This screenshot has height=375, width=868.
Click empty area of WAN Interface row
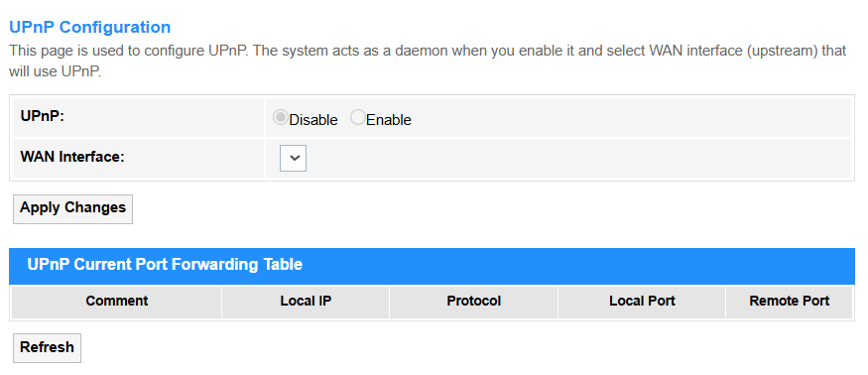tap(575, 159)
